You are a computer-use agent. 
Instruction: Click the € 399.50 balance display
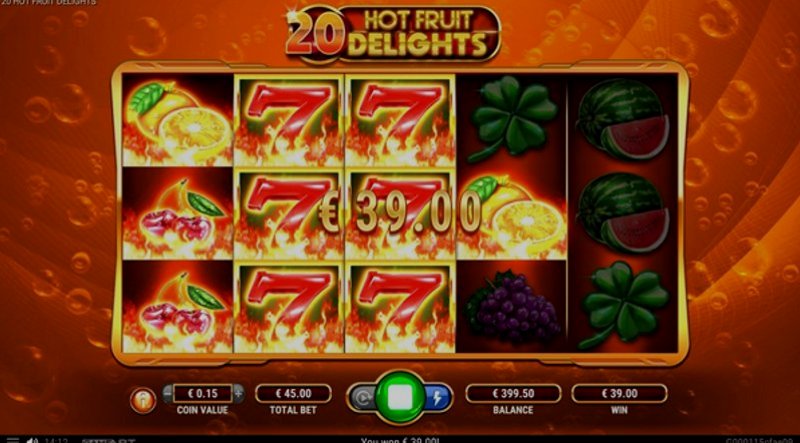pos(513,393)
